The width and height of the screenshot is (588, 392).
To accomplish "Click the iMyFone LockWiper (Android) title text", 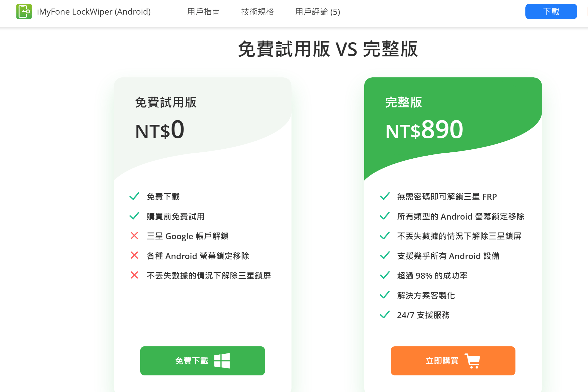I will [x=94, y=12].
